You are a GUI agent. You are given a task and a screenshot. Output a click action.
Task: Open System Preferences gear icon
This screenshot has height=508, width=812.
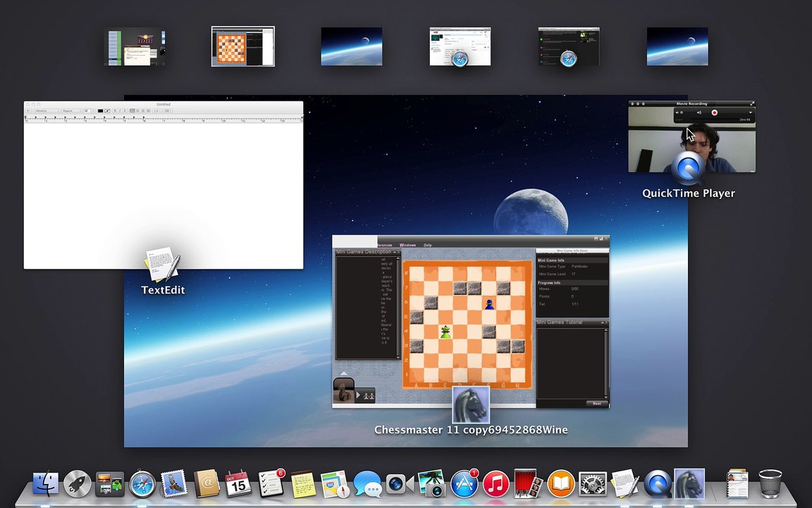[x=592, y=483]
